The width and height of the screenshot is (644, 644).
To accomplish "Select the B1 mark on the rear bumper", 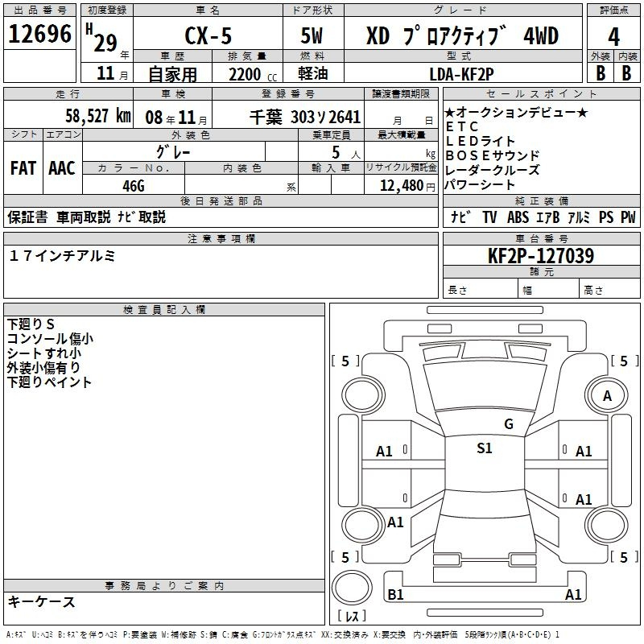I will (395, 595).
